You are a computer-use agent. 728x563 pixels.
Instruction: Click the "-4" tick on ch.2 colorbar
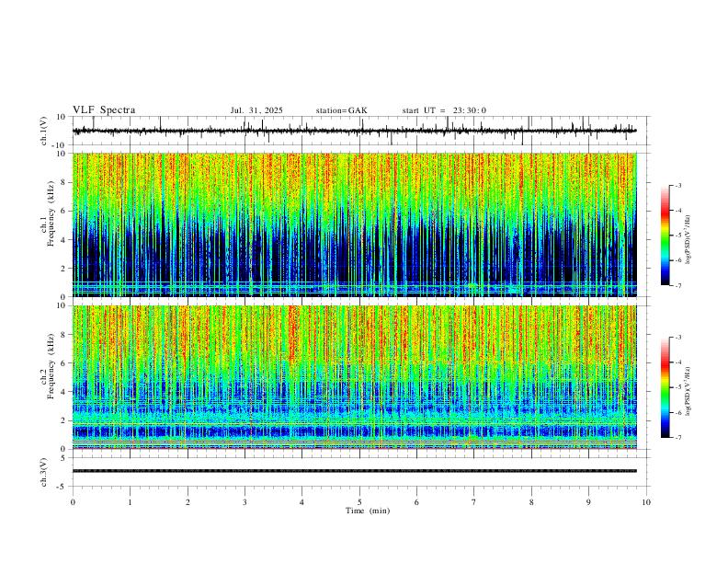(x=678, y=362)
